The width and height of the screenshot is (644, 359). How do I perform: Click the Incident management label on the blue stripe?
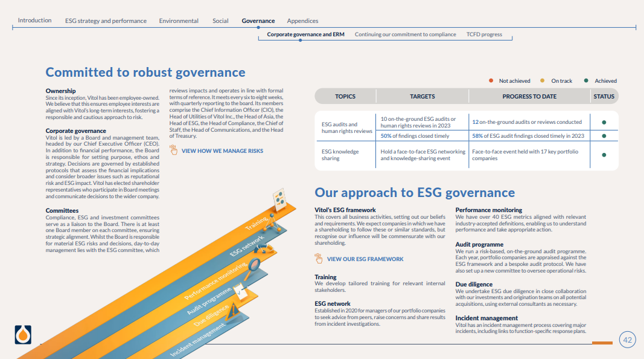tap(197, 340)
